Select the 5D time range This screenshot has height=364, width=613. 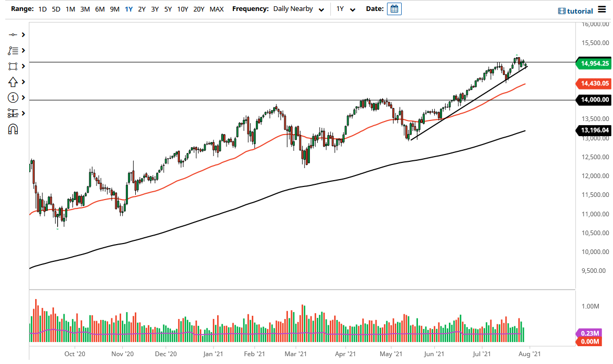56,9
